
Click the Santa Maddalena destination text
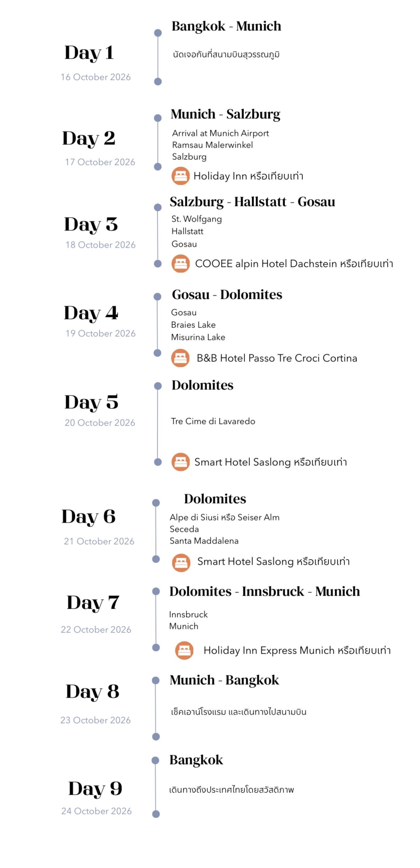[x=204, y=540]
